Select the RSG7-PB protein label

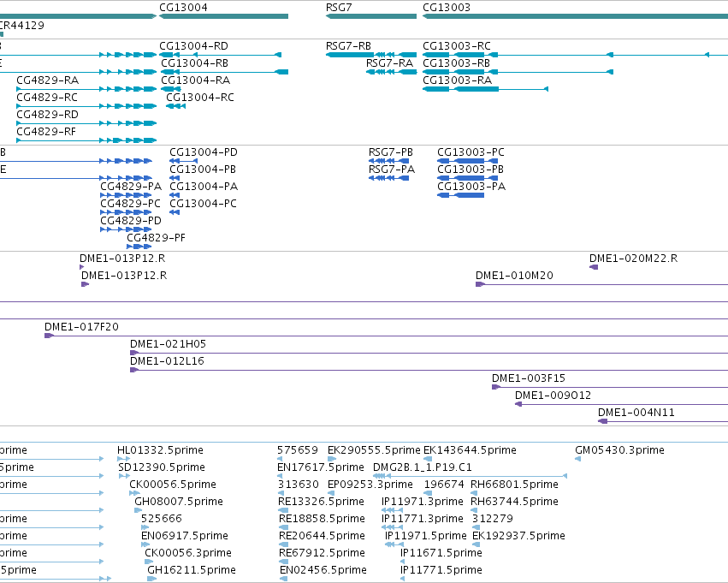coord(391,152)
